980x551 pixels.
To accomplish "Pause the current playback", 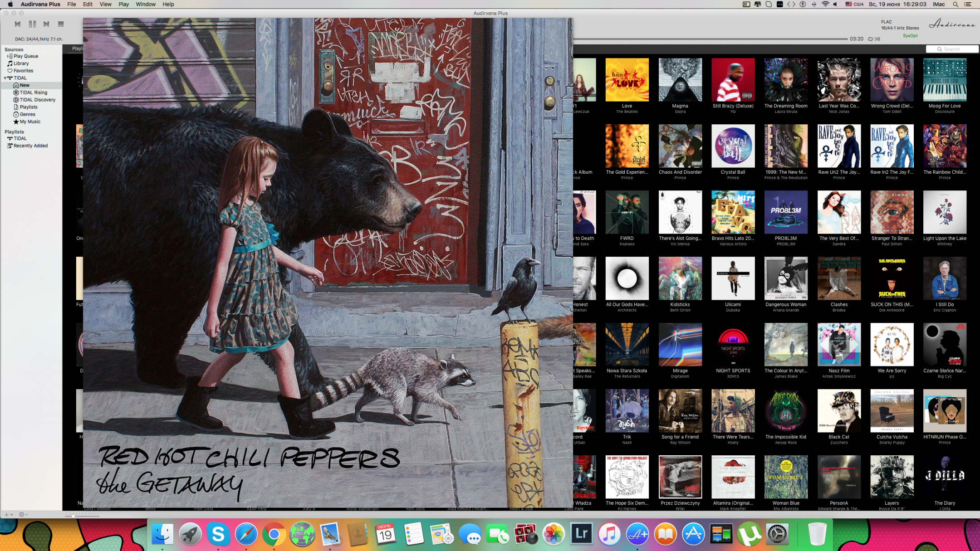I will (32, 24).
